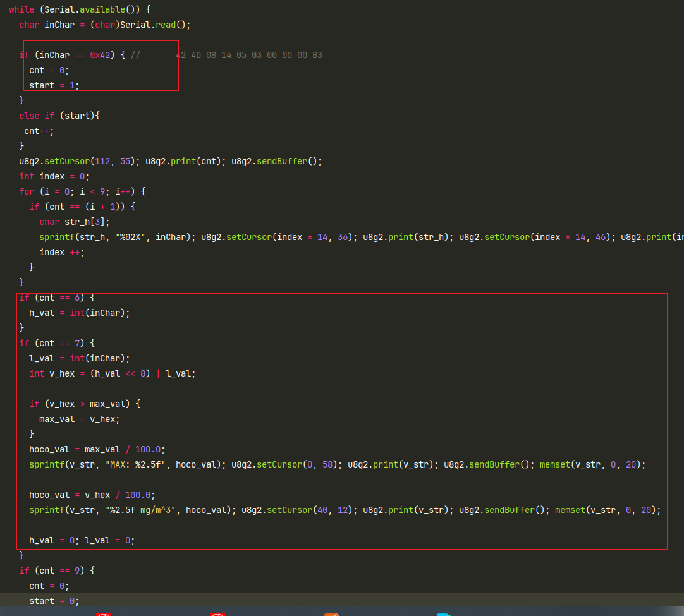
Task: Place cursor on index ++ statement
Action: (61, 252)
